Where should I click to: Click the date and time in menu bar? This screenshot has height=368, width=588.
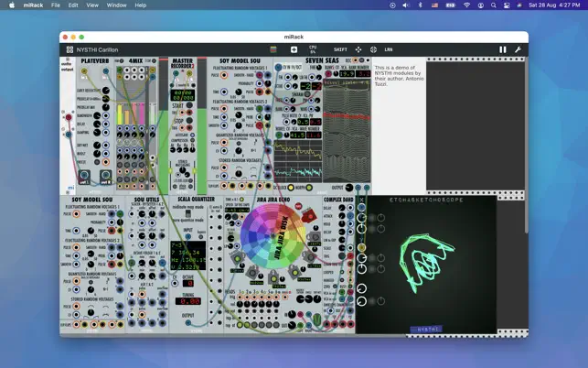tap(554, 5)
